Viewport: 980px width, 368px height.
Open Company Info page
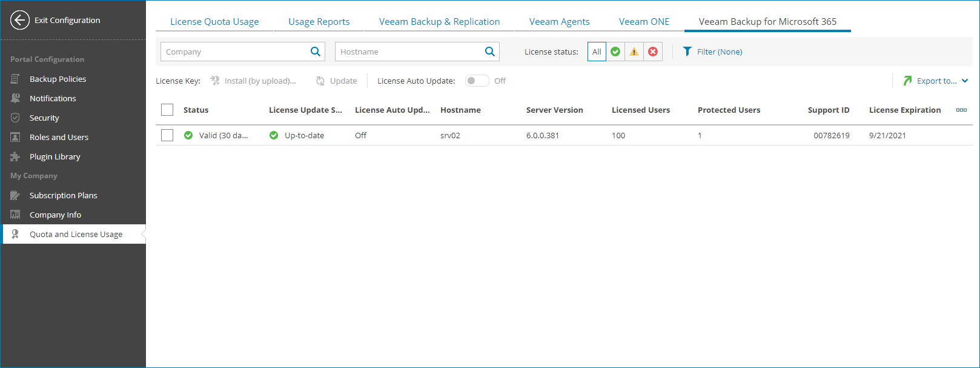point(55,215)
